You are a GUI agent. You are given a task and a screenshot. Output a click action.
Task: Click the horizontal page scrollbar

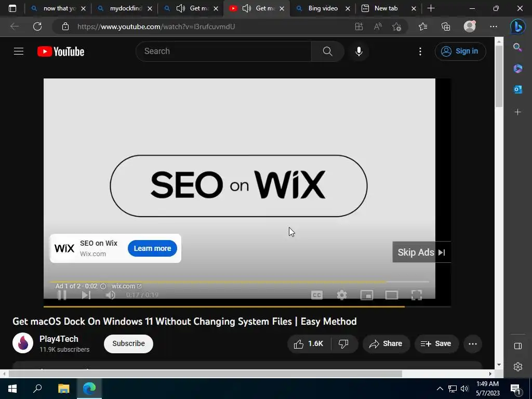(x=205, y=374)
